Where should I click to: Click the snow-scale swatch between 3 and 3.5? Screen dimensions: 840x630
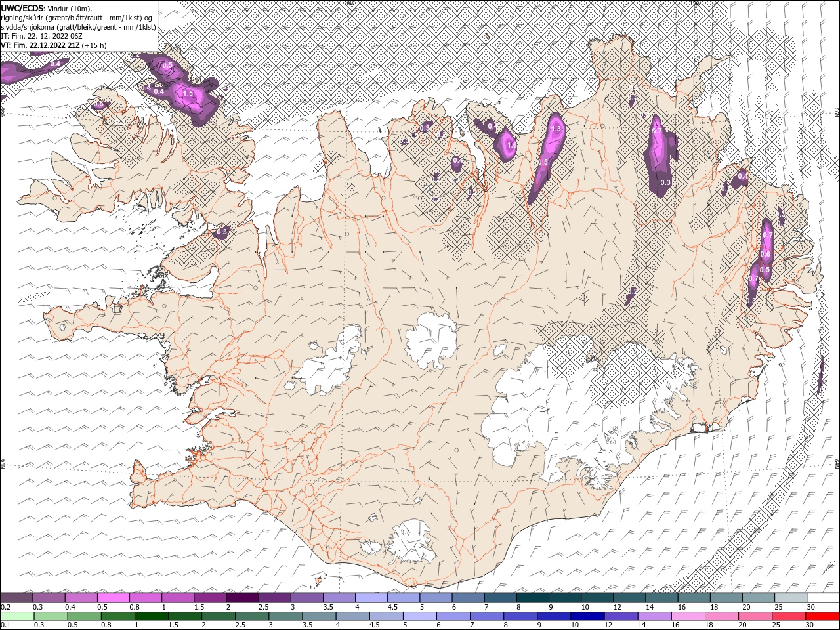point(306,598)
